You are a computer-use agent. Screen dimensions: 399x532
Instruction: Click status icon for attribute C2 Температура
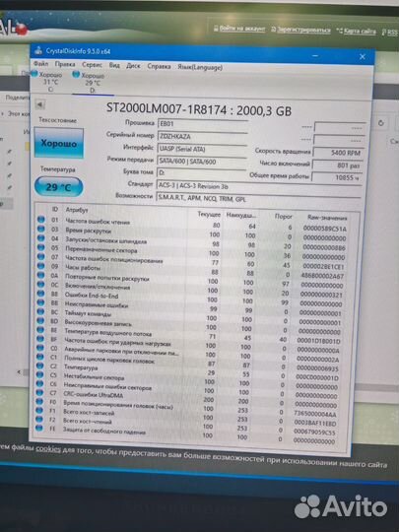(39, 366)
